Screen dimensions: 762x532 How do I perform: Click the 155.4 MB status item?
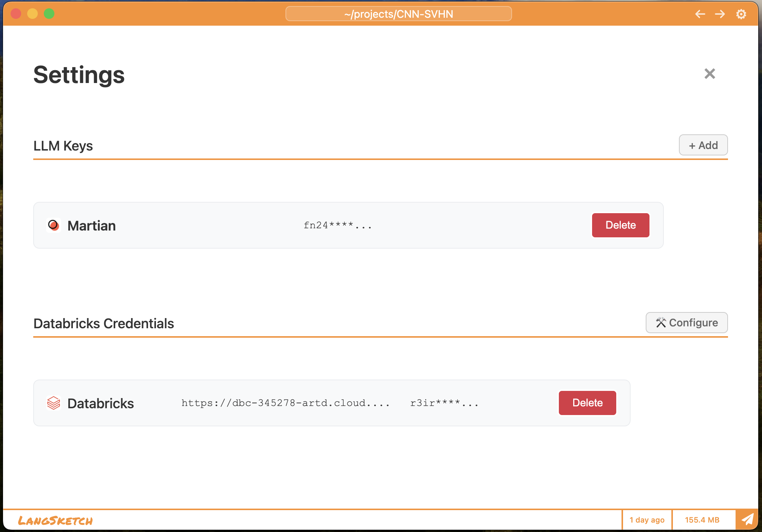702,520
